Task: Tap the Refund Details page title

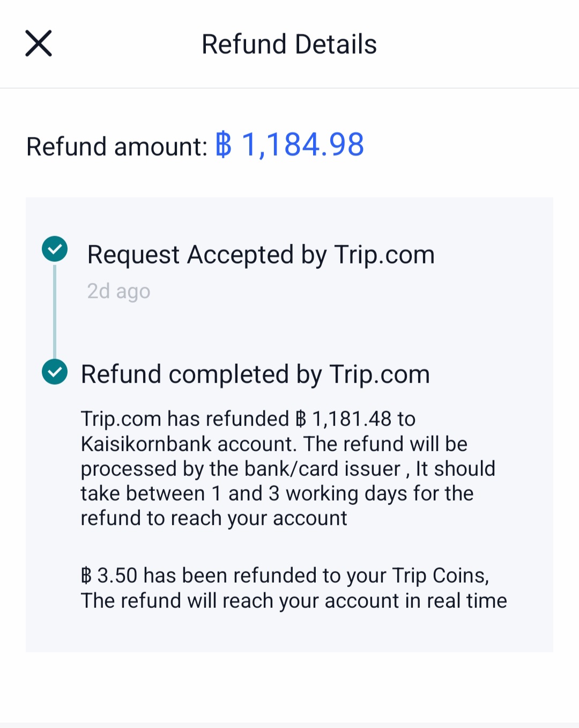Action: coord(289,44)
